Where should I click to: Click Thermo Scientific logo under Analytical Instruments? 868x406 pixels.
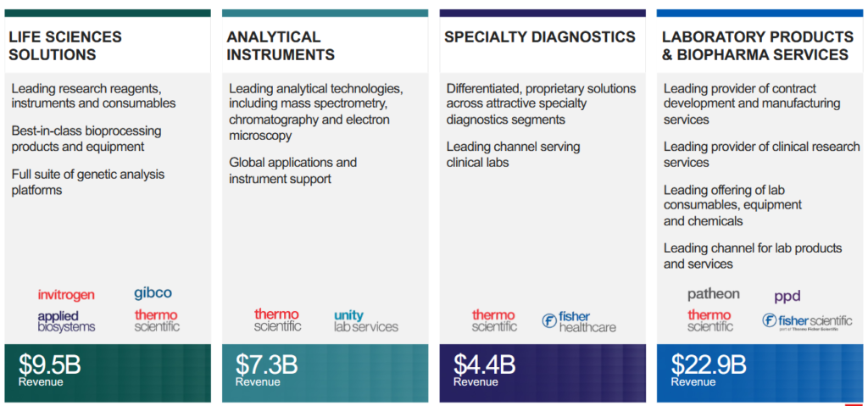(278, 320)
